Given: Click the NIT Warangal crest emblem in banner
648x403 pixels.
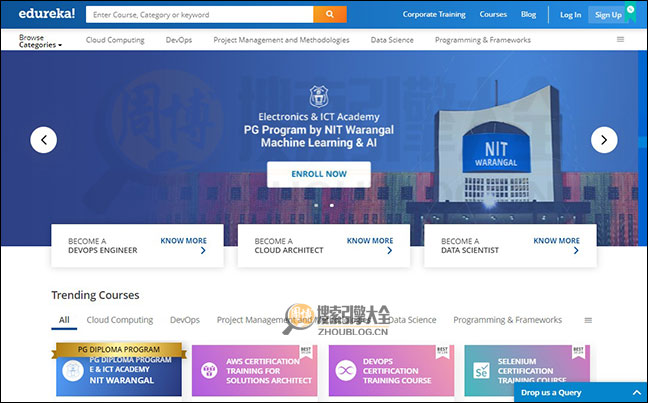Looking at the screenshot, I should coord(319,96).
